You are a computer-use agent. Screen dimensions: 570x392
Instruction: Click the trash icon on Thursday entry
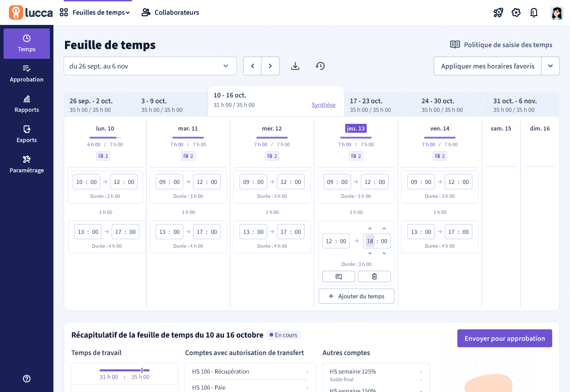click(x=374, y=277)
